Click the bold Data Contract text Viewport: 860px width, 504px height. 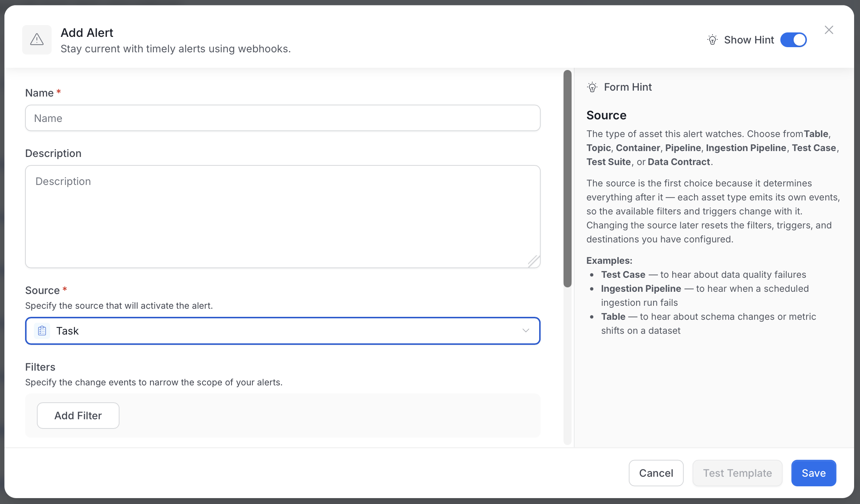click(679, 162)
